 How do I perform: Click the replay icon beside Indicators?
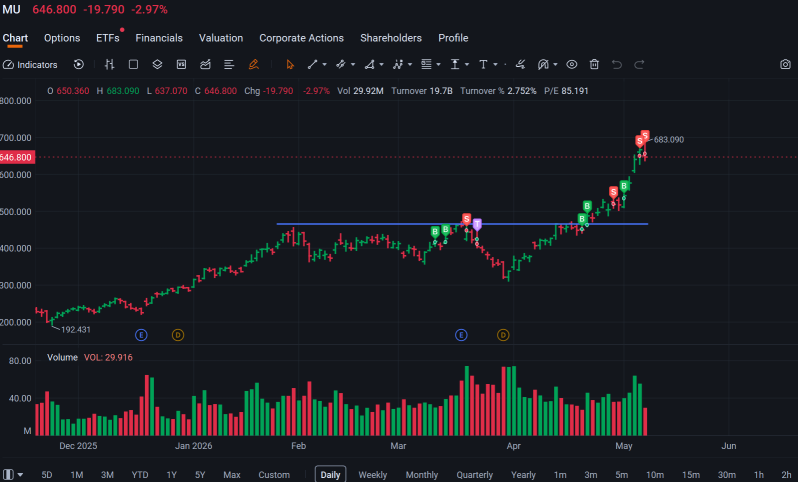tap(78, 64)
